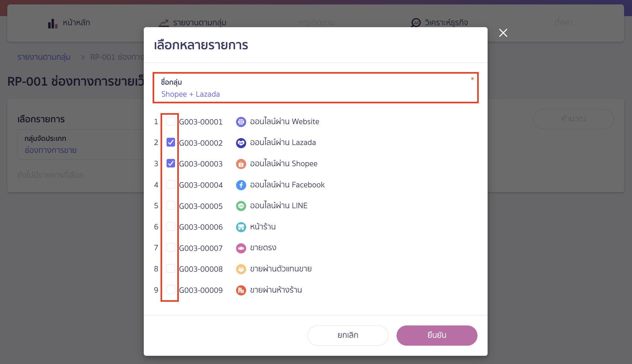Click the Website channel globe icon
632x364 pixels.
click(x=241, y=122)
